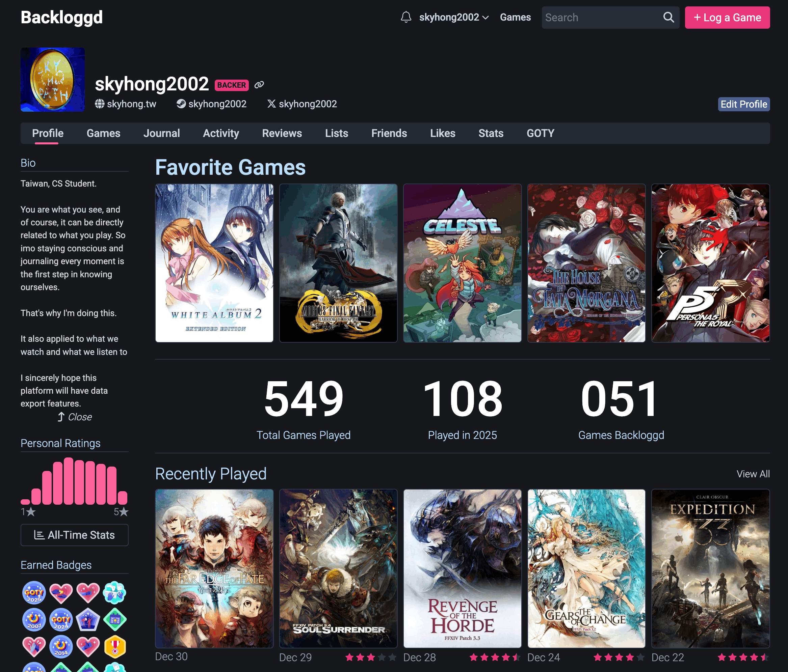Click the GOTY 2024 badge
The width and height of the screenshot is (788, 672).
pyautogui.click(x=61, y=620)
